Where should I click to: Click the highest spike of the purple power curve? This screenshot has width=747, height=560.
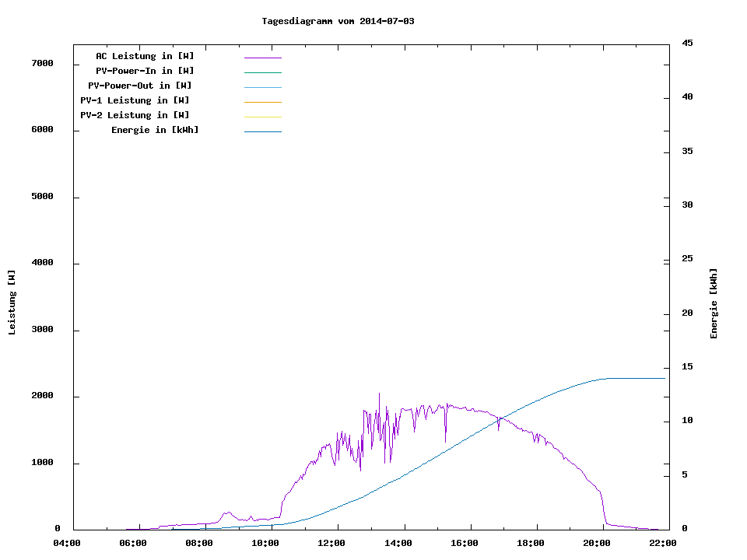point(379,394)
